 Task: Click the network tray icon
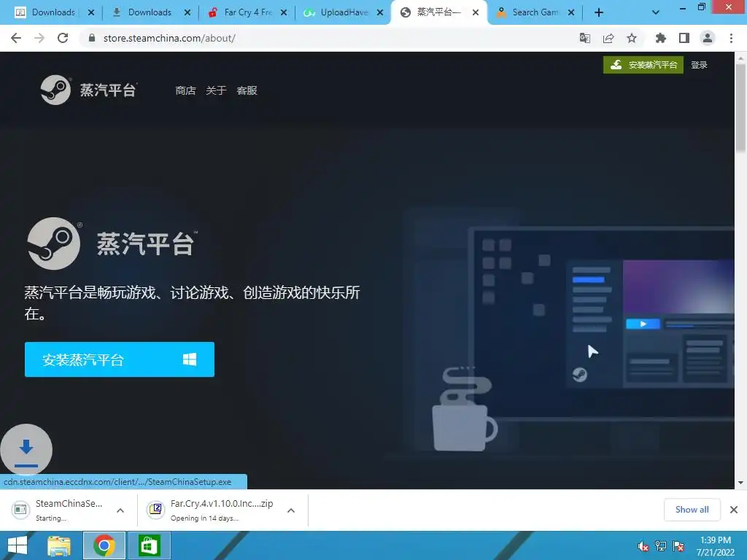click(661, 546)
